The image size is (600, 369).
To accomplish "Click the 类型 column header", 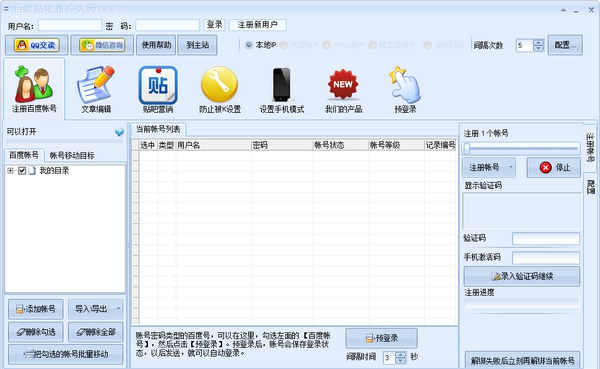I will (166, 145).
